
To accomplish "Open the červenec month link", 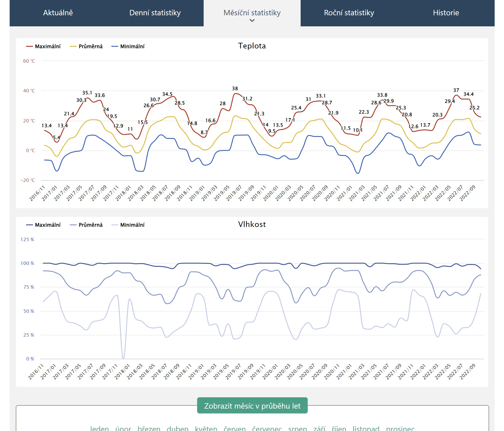I will [x=267, y=428].
